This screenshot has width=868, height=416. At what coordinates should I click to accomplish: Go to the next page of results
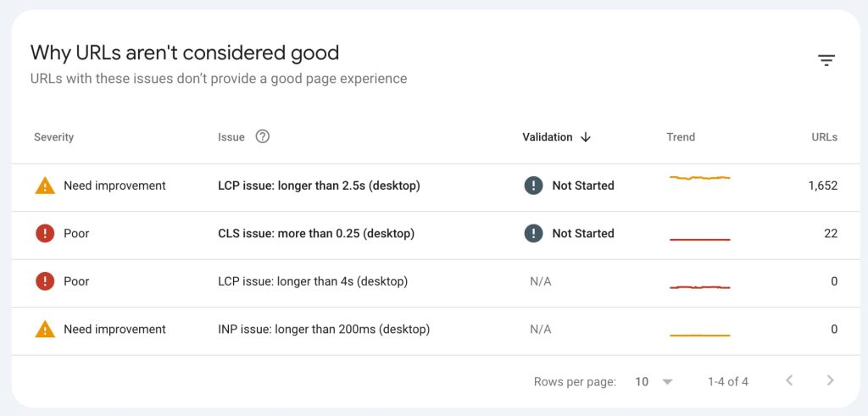tap(831, 381)
